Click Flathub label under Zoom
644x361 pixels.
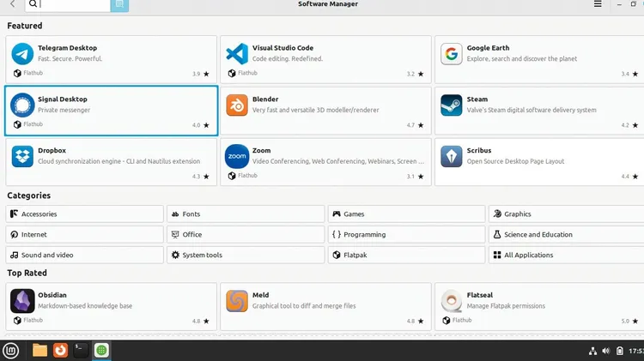[247, 175]
